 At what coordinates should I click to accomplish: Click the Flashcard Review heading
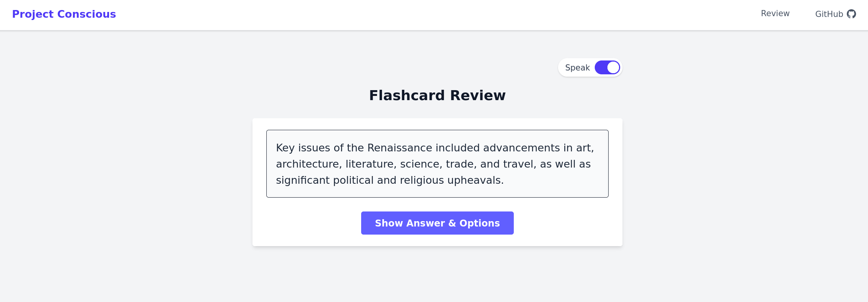point(437,95)
